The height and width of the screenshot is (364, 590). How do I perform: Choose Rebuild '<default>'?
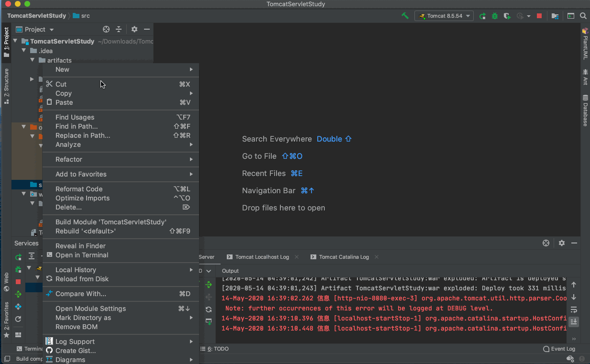[x=121, y=231]
